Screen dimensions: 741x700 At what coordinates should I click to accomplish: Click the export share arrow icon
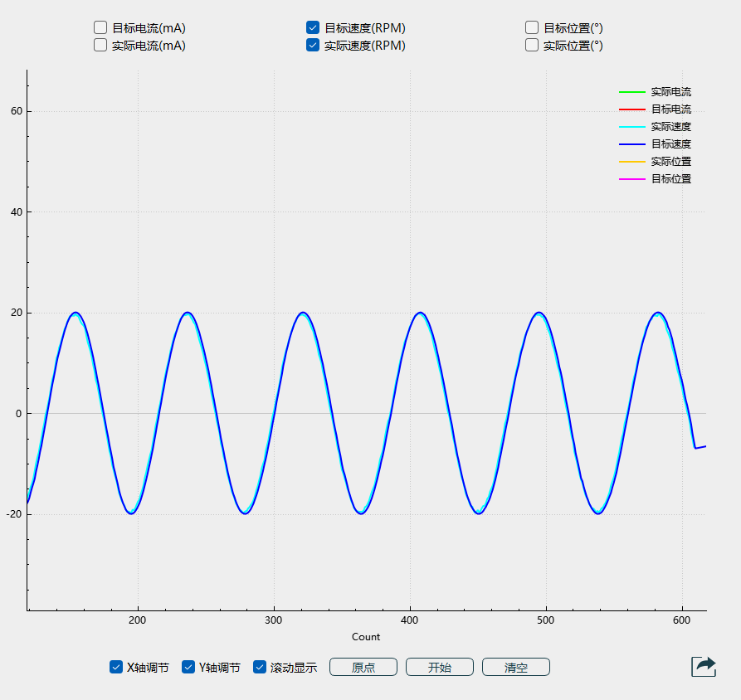[704, 666]
